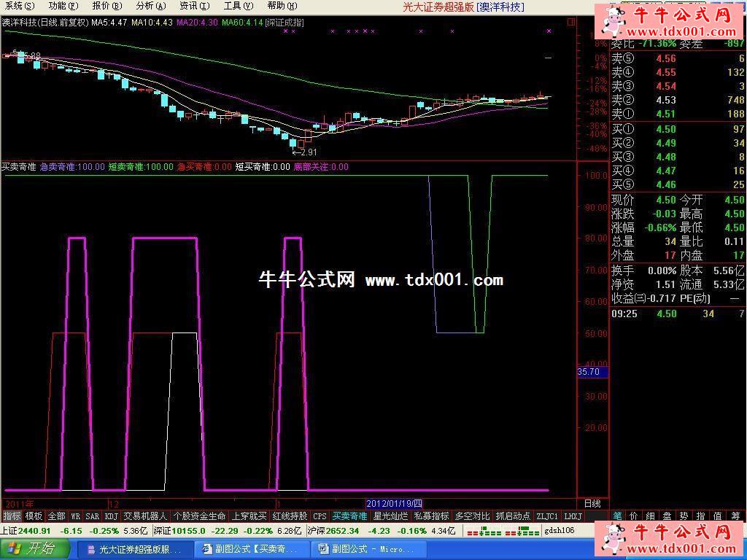747x560 pixels.
Task: Open the 分析(A) menu
Action: click(x=151, y=6)
